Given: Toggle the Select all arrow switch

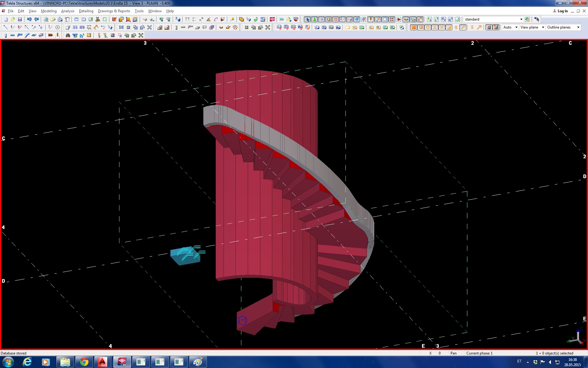Looking at the screenshot, I should tap(307, 19).
